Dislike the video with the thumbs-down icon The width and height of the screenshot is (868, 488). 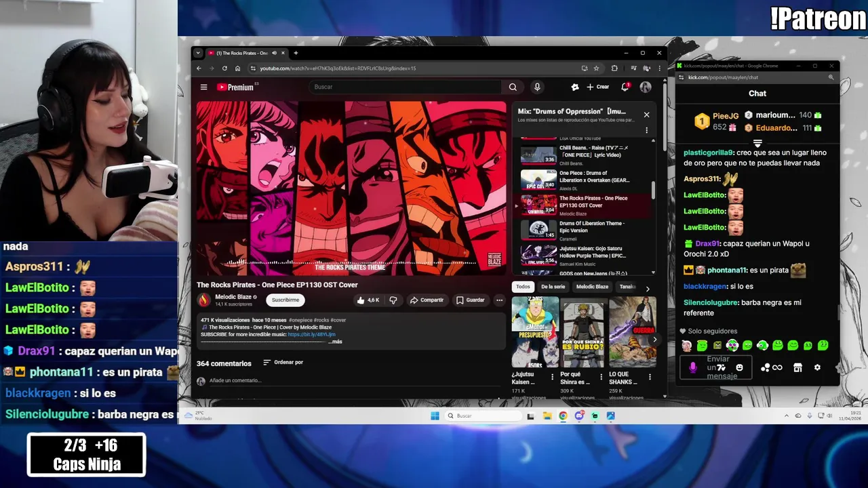pyautogui.click(x=393, y=300)
